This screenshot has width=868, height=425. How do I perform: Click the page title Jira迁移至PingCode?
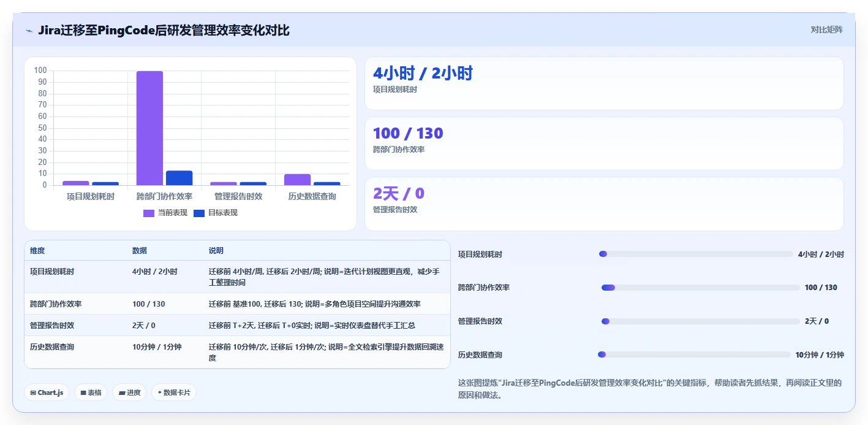164,30
